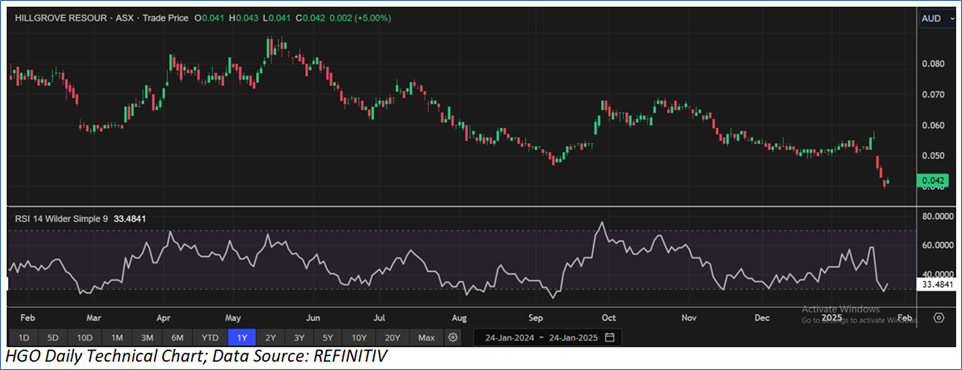Click the 33.4841 RSI value tag on axis
The height and width of the screenshot is (370, 962).
tap(936, 285)
